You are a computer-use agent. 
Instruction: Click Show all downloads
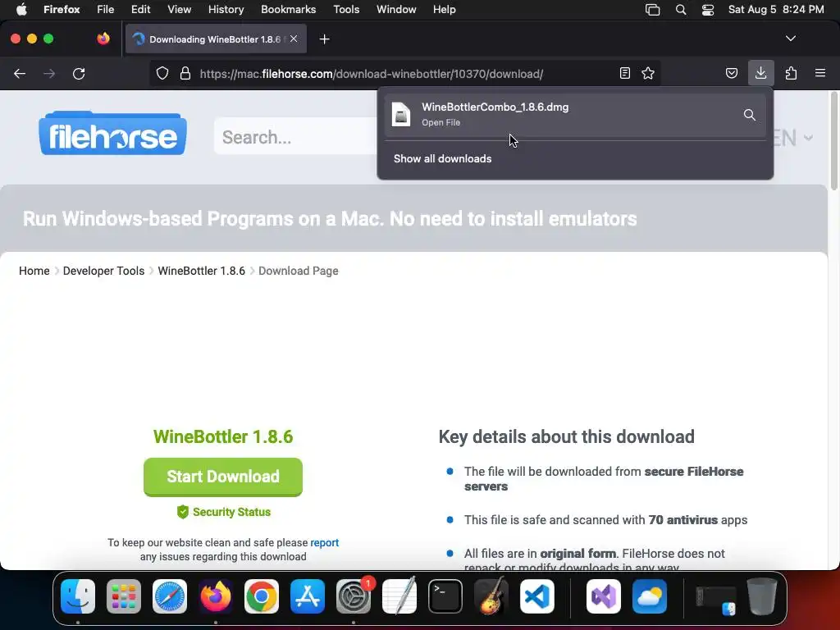tap(442, 158)
